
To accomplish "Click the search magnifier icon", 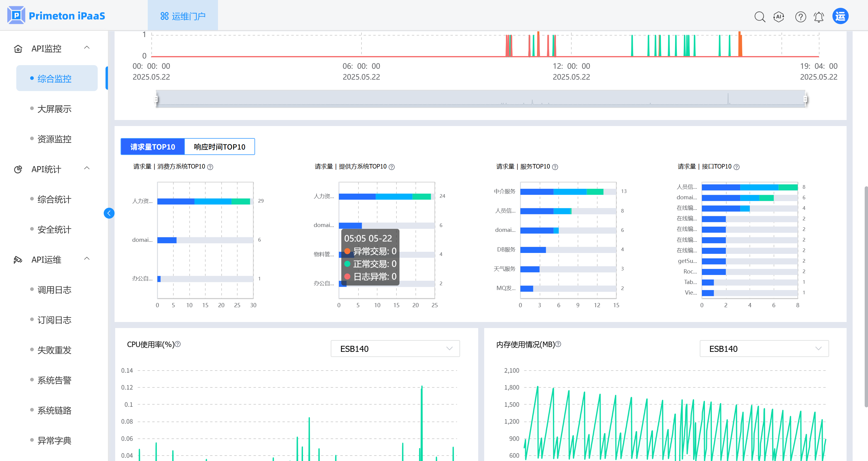I will 759,17.
